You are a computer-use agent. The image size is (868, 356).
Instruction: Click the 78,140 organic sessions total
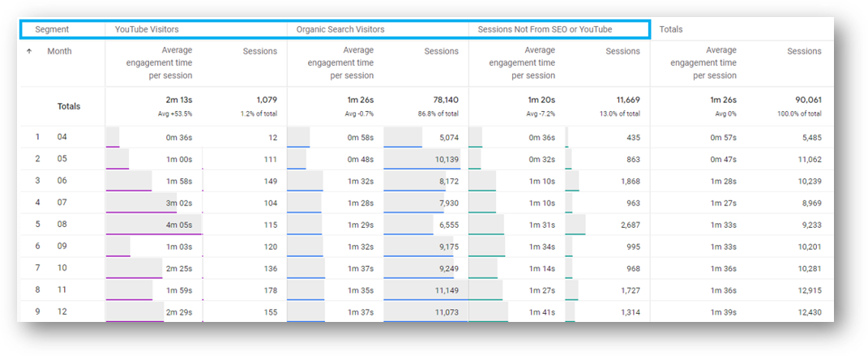(447, 101)
